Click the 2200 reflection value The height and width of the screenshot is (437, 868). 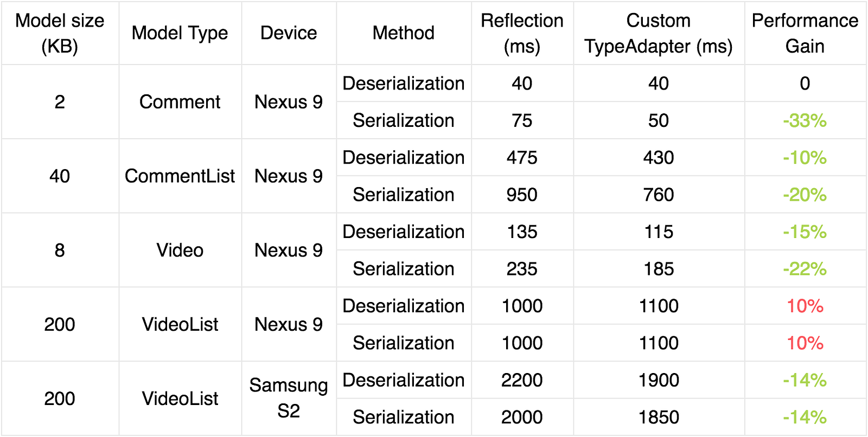coord(522,380)
